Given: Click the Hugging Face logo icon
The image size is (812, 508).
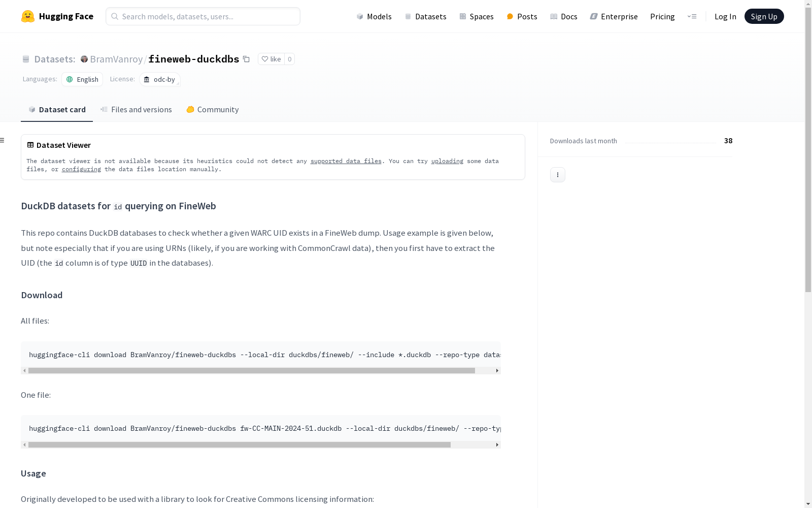Looking at the screenshot, I should [x=28, y=16].
